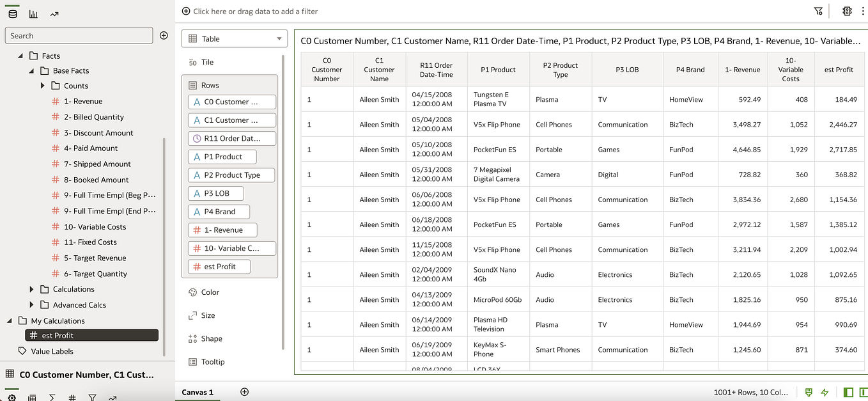868x401 pixels.
Task: Select the Canvas 1 tab
Action: pos(198,392)
